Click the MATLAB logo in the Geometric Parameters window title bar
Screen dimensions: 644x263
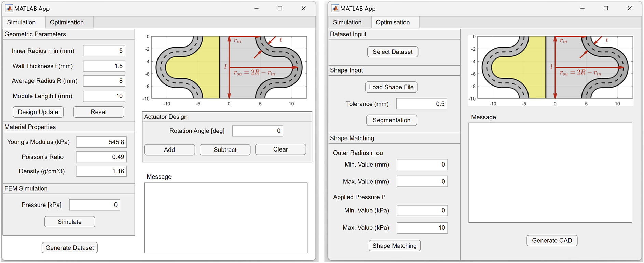[9, 9]
